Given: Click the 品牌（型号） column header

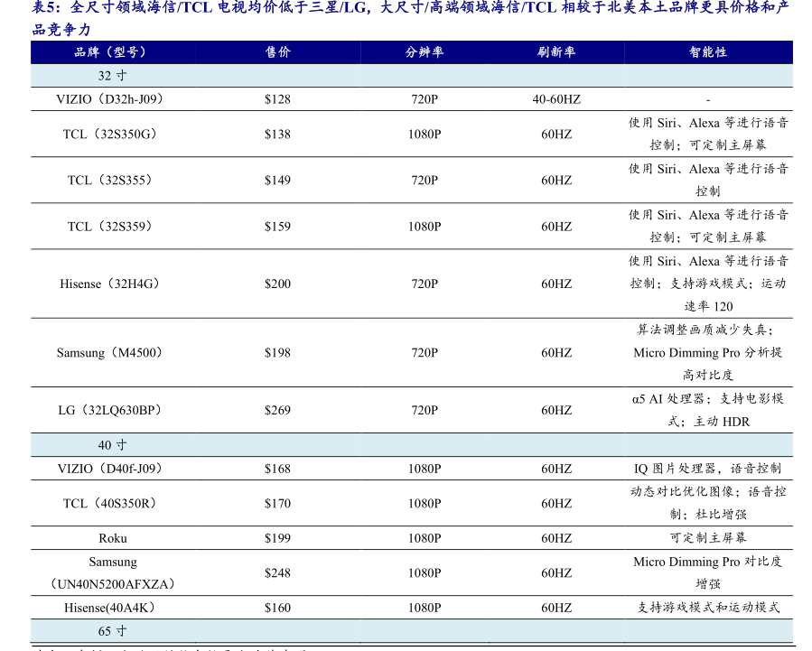Looking at the screenshot, I should [110, 52].
